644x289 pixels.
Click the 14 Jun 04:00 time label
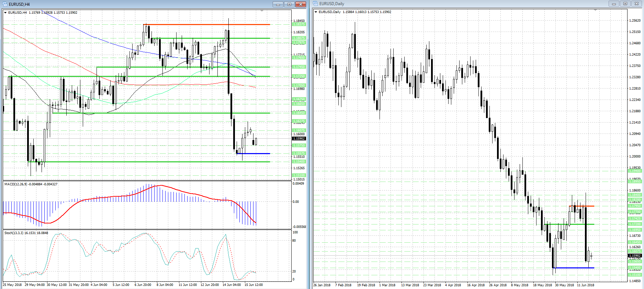[x=231, y=285]
